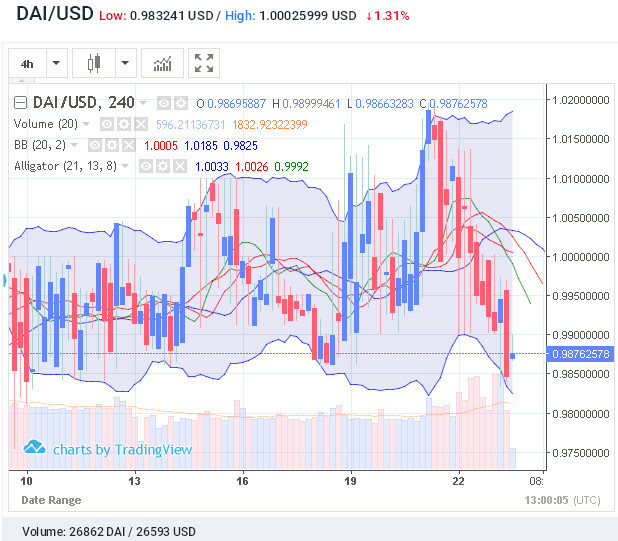618x541 pixels.
Task: Select the candlestick chart style button
Action: (x=94, y=63)
